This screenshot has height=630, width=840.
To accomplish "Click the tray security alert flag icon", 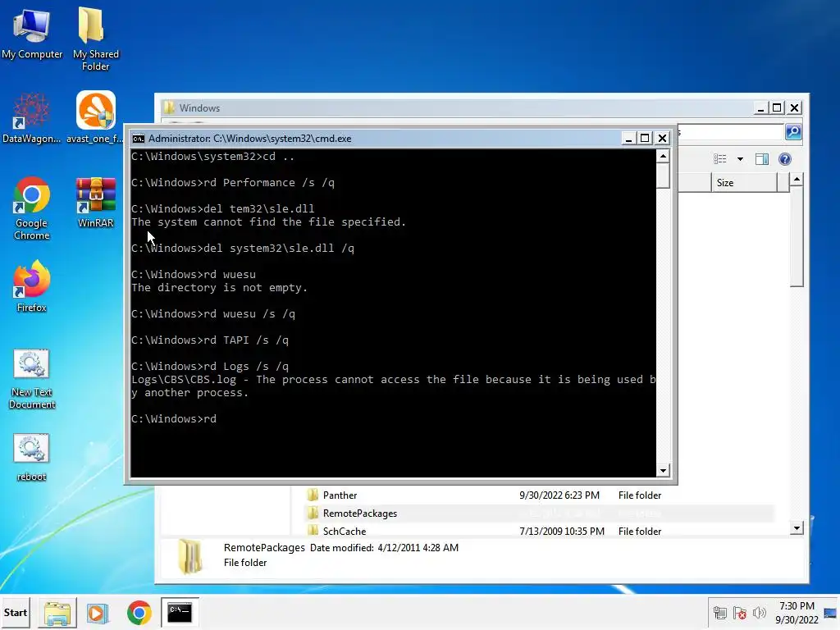I will [740, 613].
